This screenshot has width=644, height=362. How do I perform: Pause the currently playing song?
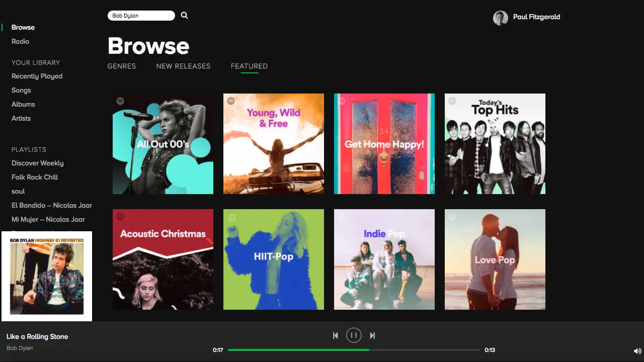(x=354, y=335)
